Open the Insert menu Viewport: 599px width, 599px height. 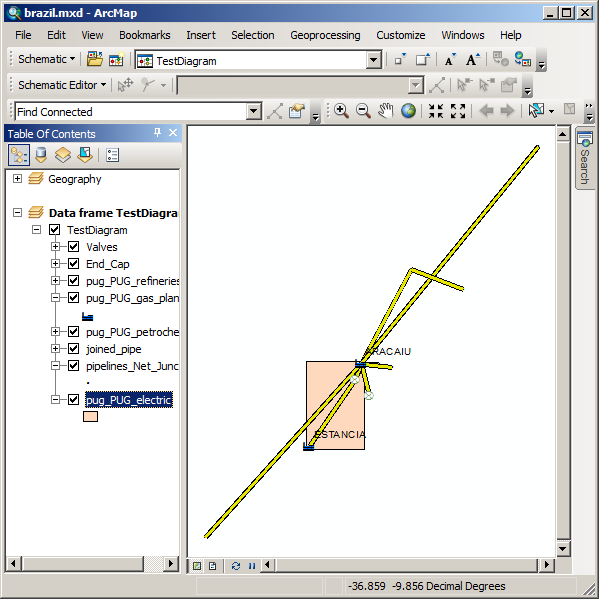click(201, 35)
